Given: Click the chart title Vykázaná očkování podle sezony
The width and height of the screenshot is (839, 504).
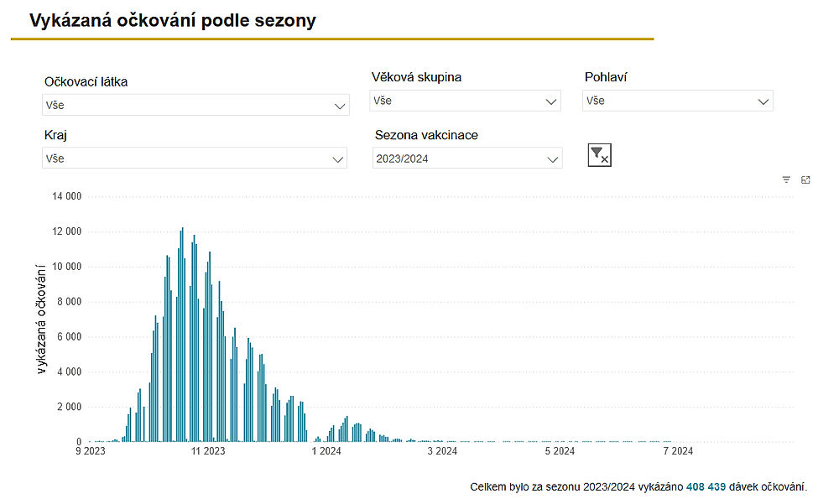Looking at the screenshot, I should pyautogui.click(x=172, y=20).
